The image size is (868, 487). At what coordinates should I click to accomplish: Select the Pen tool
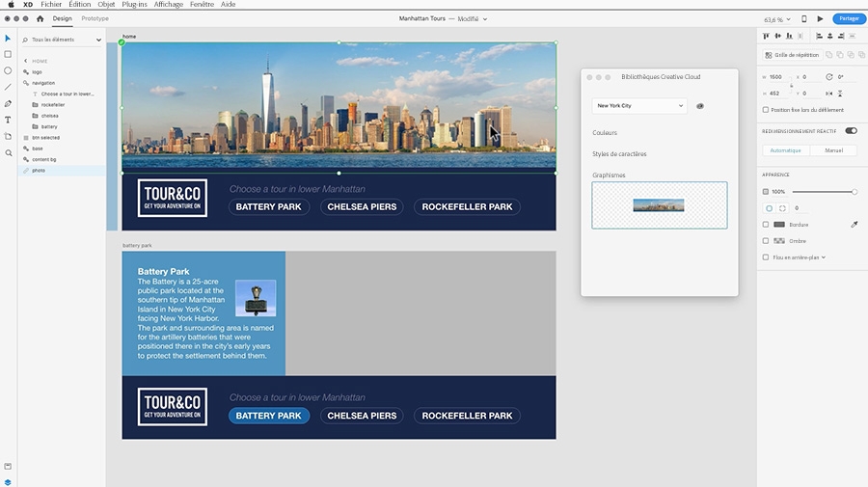pyautogui.click(x=8, y=103)
